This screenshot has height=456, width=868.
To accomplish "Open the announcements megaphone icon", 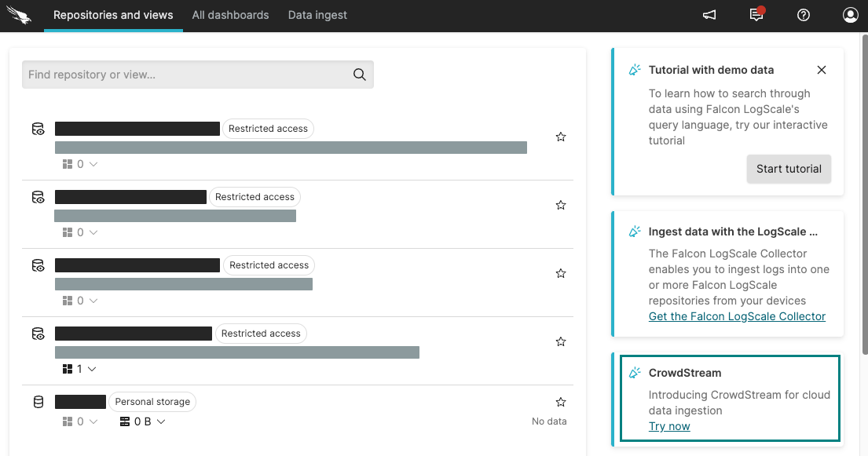I will (709, 15).
